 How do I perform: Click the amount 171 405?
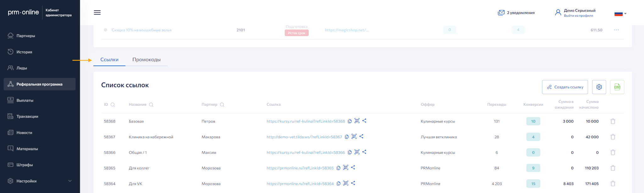592,184
